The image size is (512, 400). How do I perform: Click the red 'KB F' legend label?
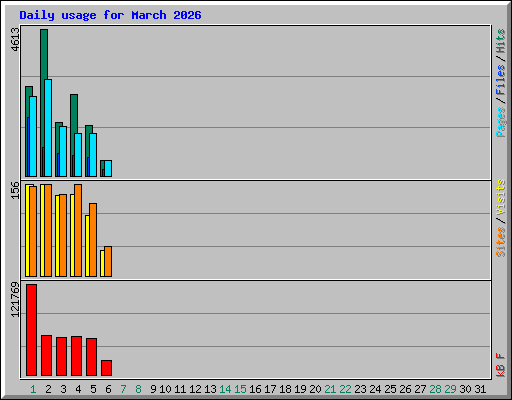[x=500, y=365]
